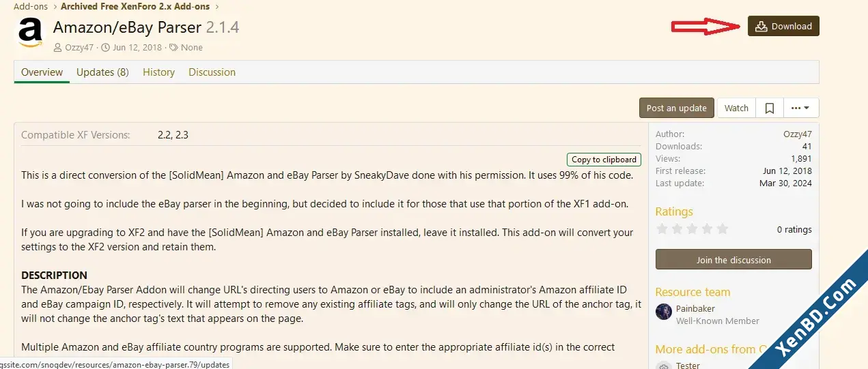
Task: Click Copy to clipboard button
Action: (x=604, y=160)
